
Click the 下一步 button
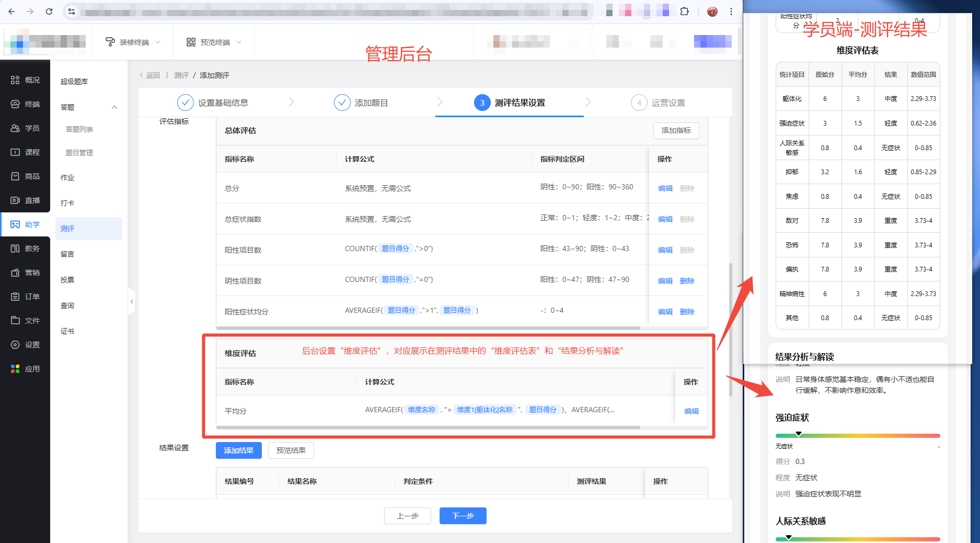[463, 516]
